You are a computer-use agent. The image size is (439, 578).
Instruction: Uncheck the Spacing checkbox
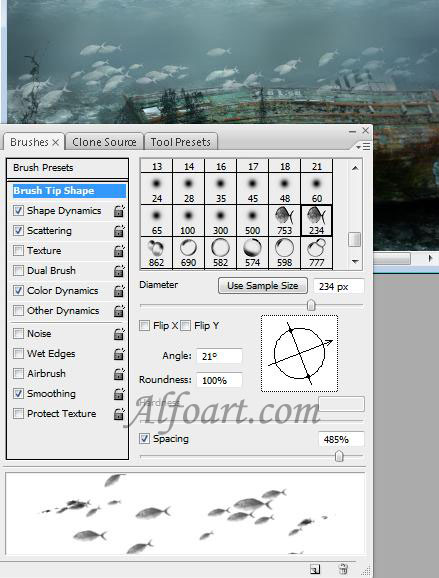[144, 438]
